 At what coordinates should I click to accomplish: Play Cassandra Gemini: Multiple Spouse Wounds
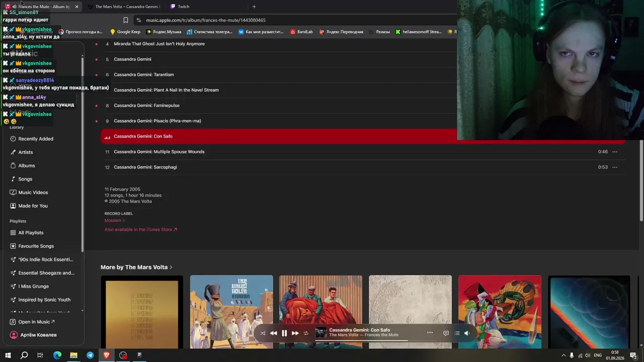(159, 152)
